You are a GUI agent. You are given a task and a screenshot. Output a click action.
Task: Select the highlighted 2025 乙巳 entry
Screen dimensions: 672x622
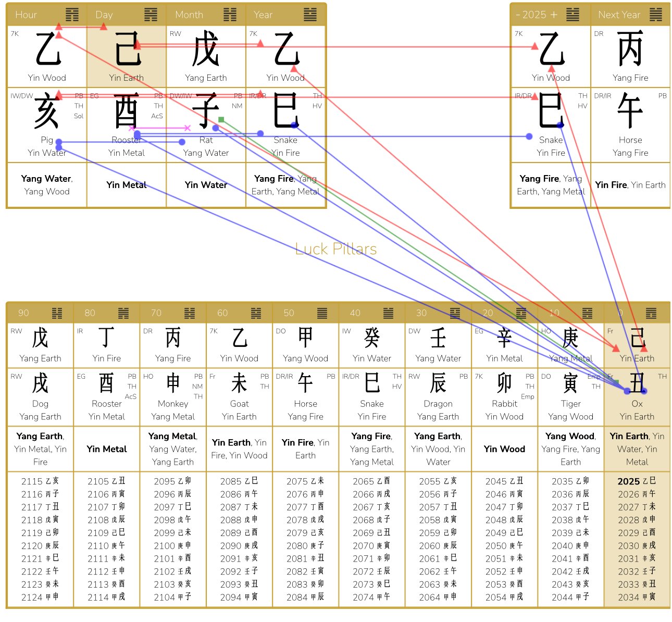(636, 481)
